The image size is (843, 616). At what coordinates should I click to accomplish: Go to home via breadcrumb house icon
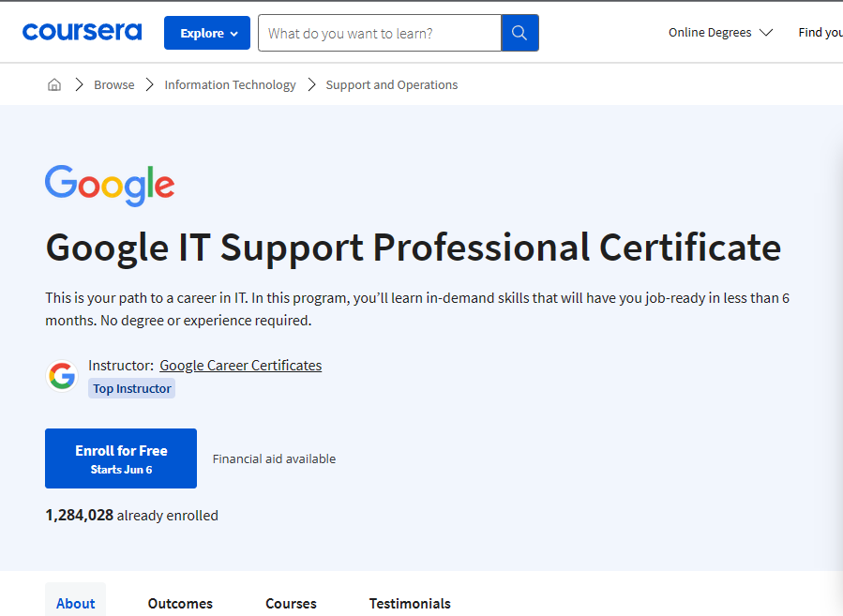point(54,85)
